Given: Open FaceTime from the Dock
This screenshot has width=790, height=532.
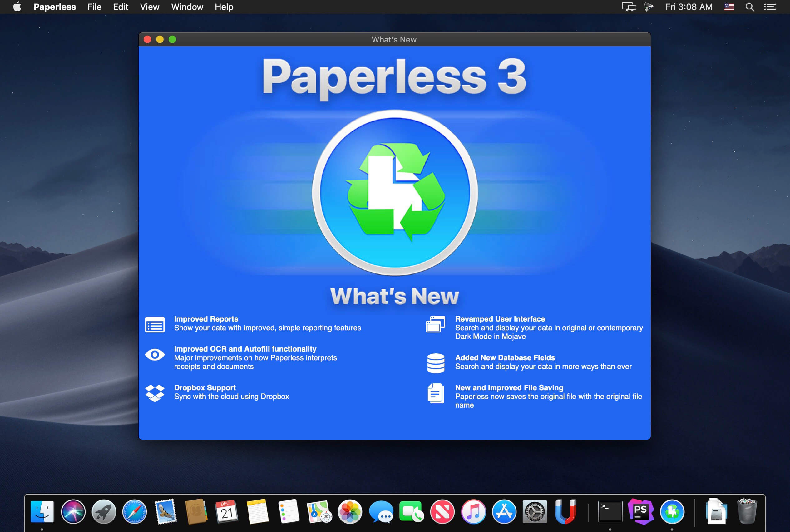Looking at the screenshot, I should click(x=412, y=511).
